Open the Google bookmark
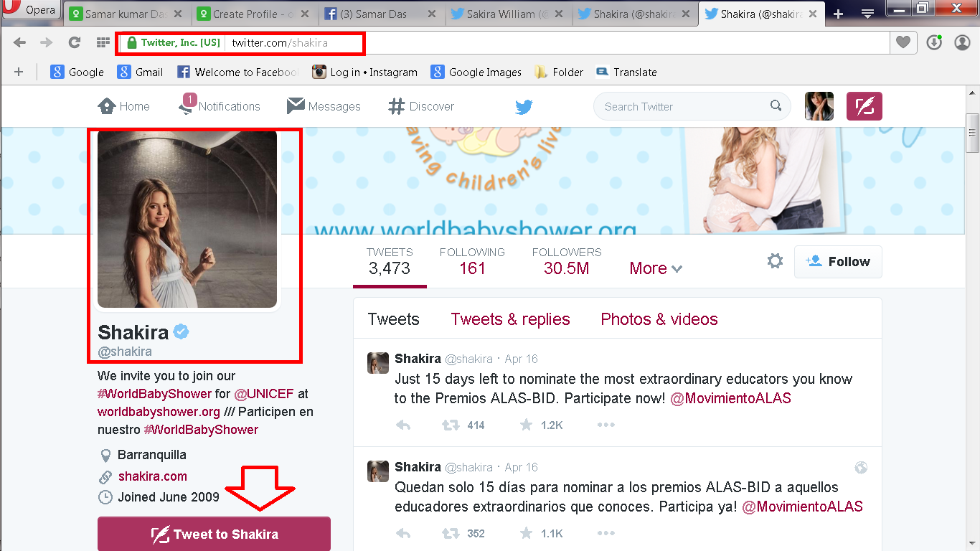The height and width of the screenshot is (551, 980). (77, 72)
